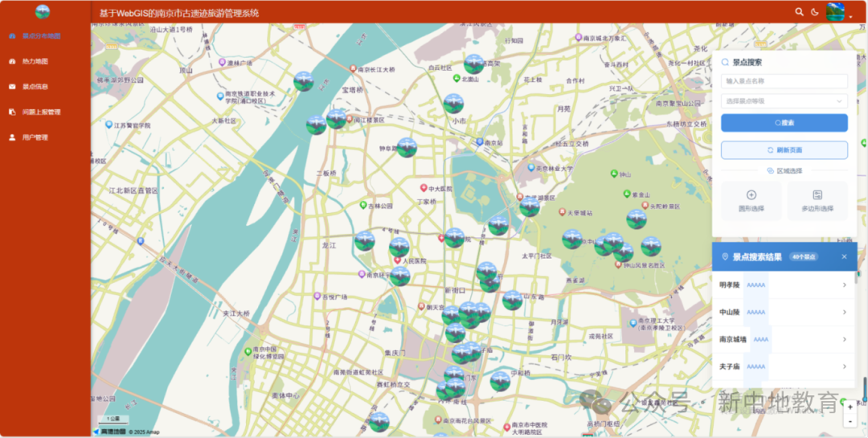The height and width of the screenshot is (438, 868).
Task: Close the 景点搜索结果 panel
Action: point(844,257)
